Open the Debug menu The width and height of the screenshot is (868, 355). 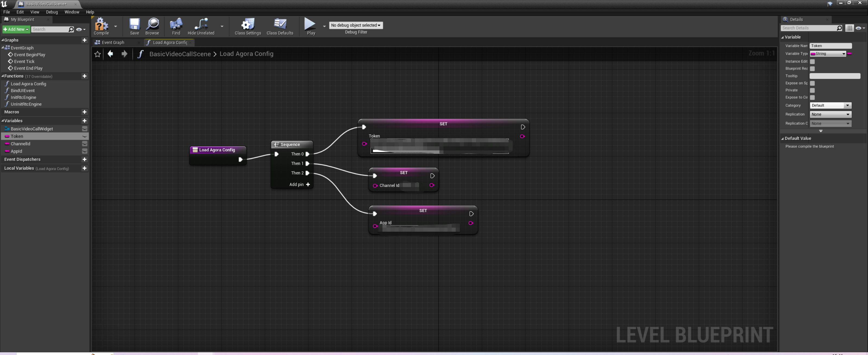tap(52, 12)
